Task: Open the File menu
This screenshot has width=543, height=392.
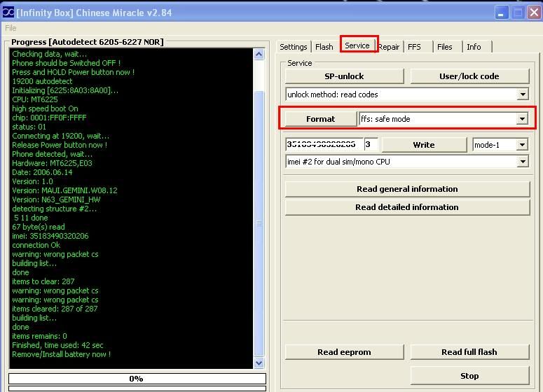Action: 11,28
